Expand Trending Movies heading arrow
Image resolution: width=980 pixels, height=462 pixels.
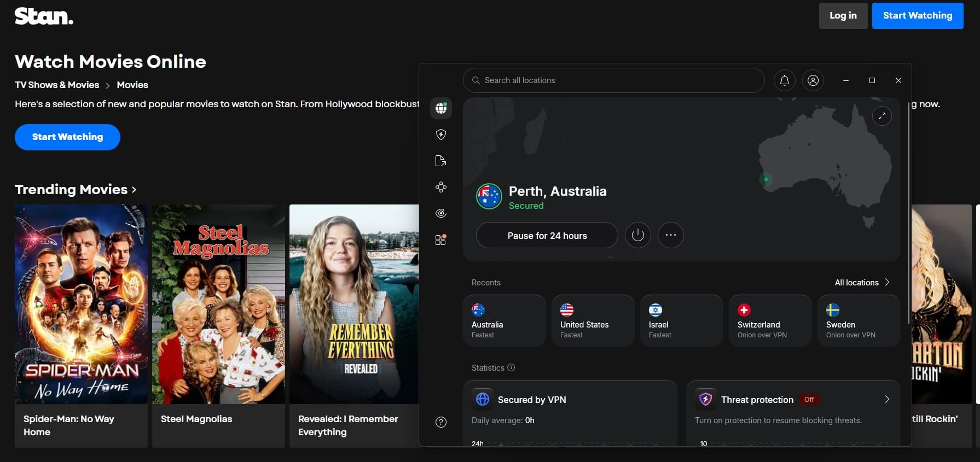tap(134, 190)
